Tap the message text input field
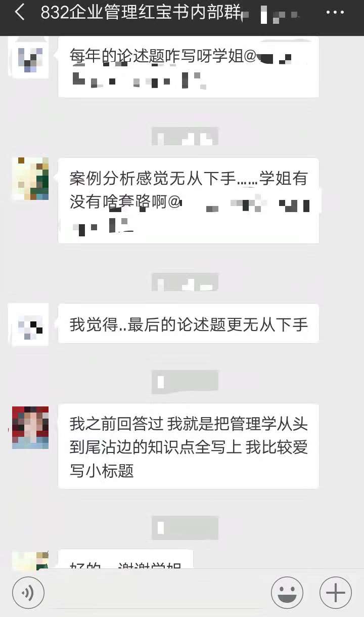The height and width of the screenshot is (617, 364). click(x=158, y=592)
